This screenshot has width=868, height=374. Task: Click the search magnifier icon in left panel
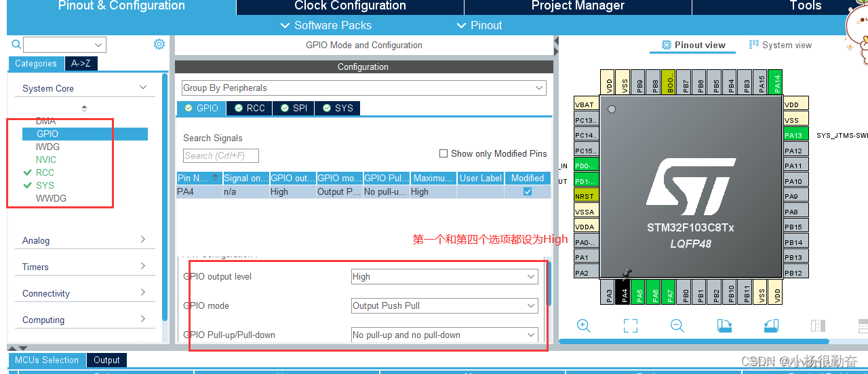coord(17,45)
